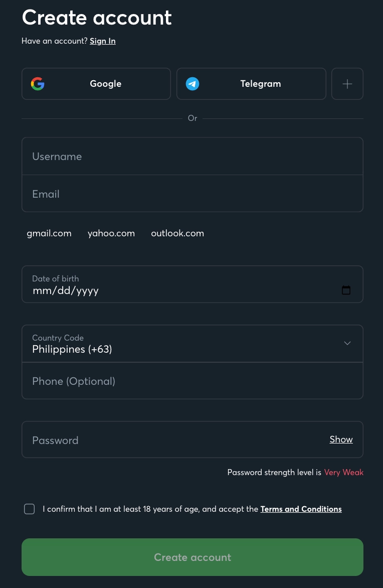The height and width of the screenshot is (588, 383).
Task: Sign up with Google button
Action: click(x=96, y=84)
